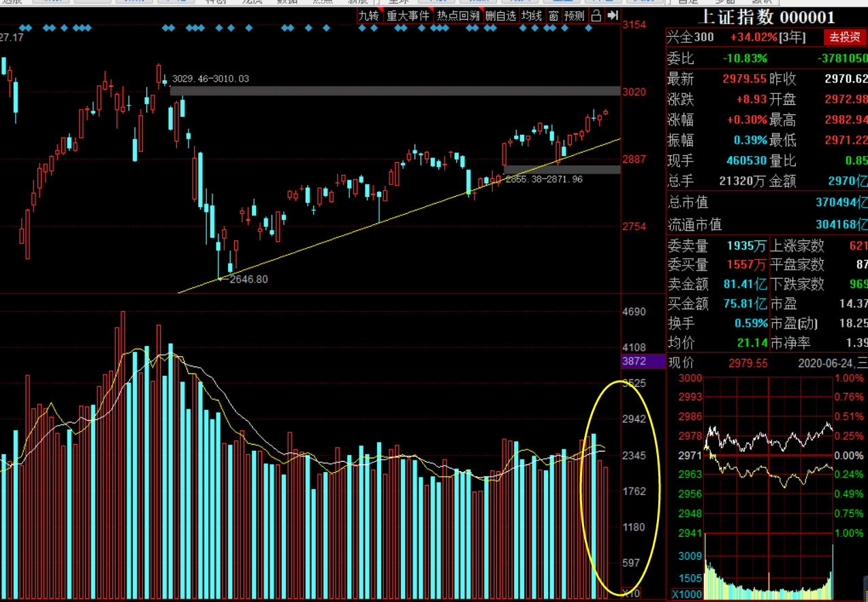
Task: Click the 委卖量 1935万 value
Action: tap(746, 246)
